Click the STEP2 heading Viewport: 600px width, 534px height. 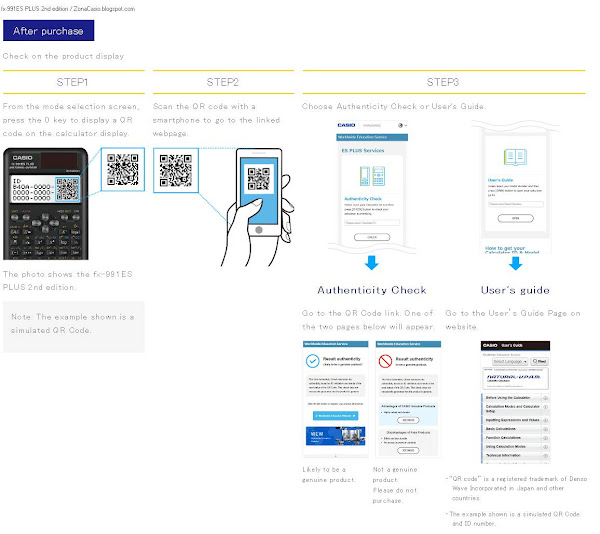[x=223, y=82]
